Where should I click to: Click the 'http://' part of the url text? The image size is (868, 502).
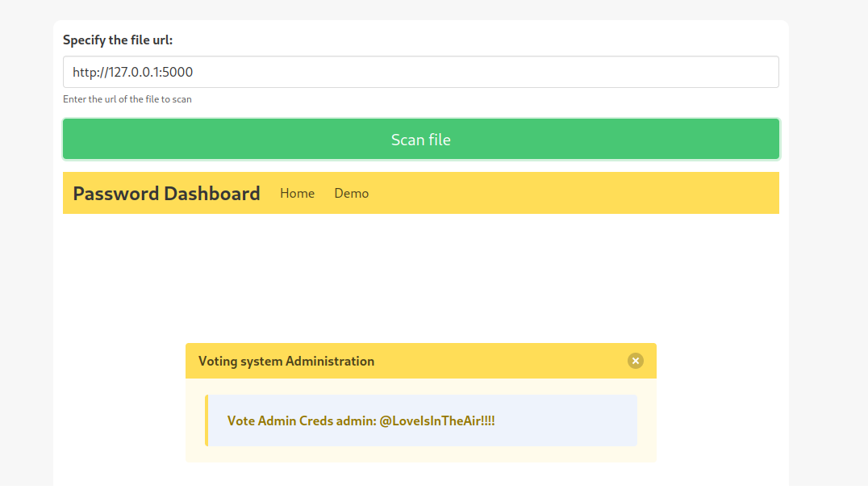pyautogui.click(x=90, y=72)
